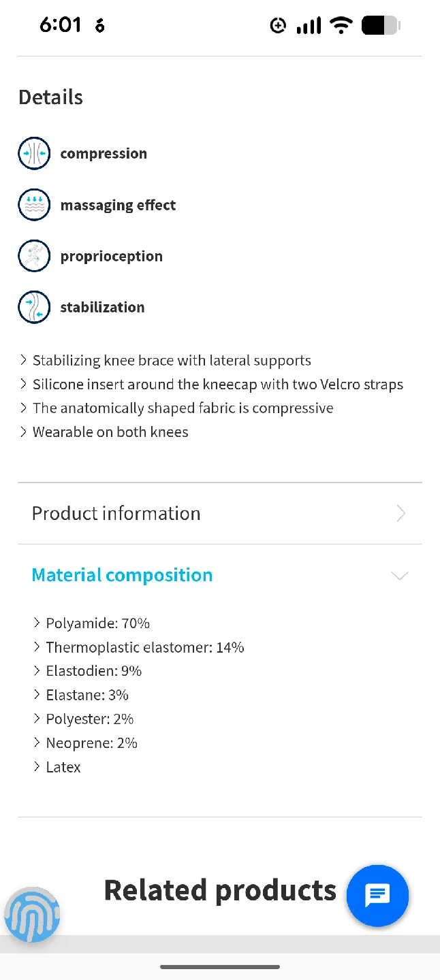Click the Product information right chevron
The height and width of the screenshot is (980, 440).
[400, 513]
